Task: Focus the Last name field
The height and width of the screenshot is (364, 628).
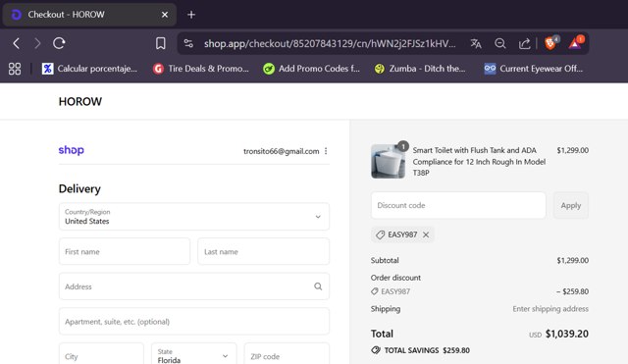Action: (x=264, y=251)
